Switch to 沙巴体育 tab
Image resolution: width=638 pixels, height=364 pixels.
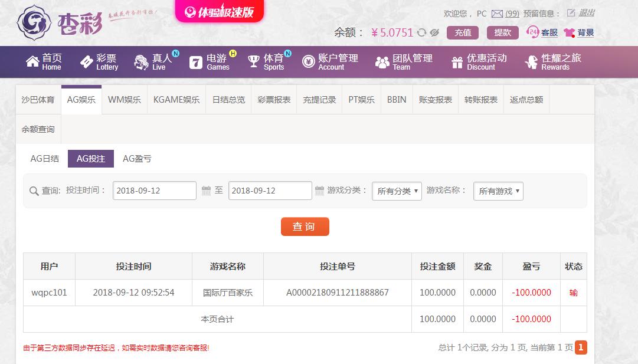[x=38, y=100]
